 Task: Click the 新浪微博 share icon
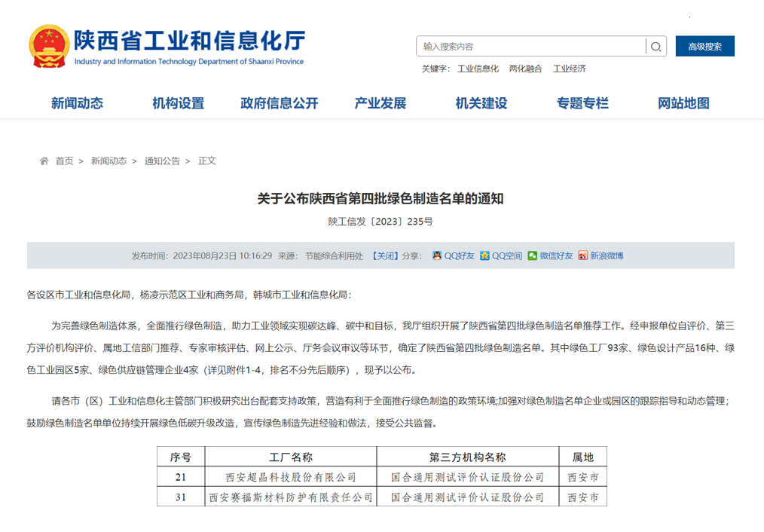[x=582, y=255]
